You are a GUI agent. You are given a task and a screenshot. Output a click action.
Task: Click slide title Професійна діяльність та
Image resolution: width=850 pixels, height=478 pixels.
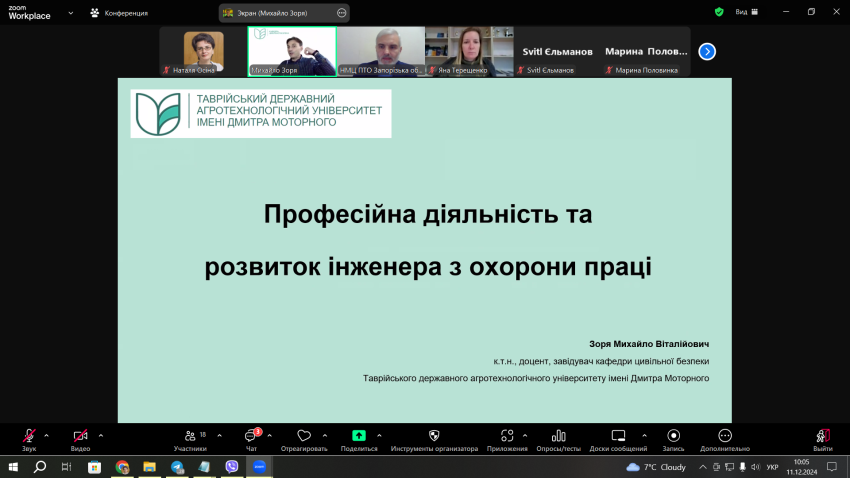428,214
